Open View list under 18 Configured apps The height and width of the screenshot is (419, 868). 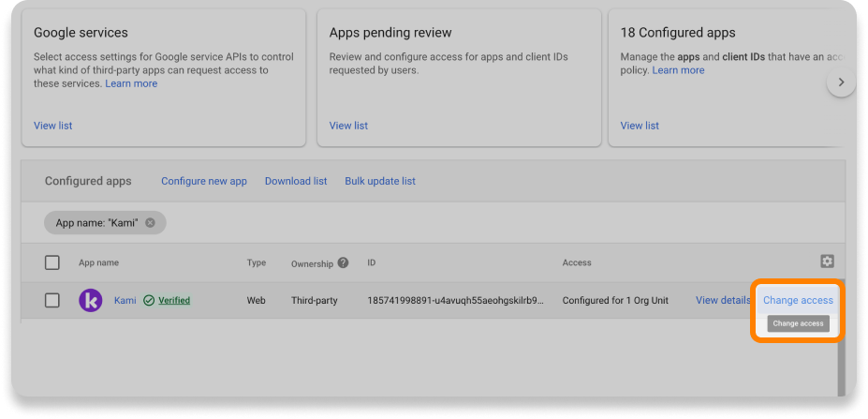pyautogui.click(x=640, y=126)
